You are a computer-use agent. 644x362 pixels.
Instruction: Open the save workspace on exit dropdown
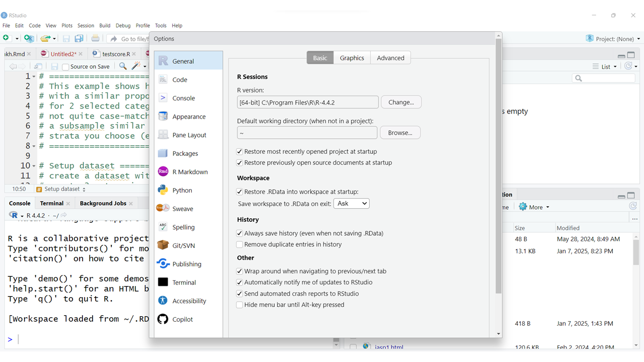tap(351, 204)
